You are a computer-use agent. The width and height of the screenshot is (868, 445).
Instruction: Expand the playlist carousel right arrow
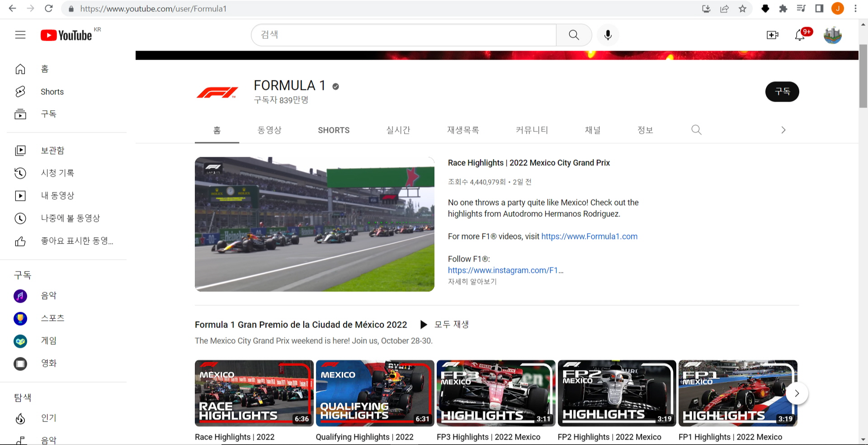click(797, 393)
